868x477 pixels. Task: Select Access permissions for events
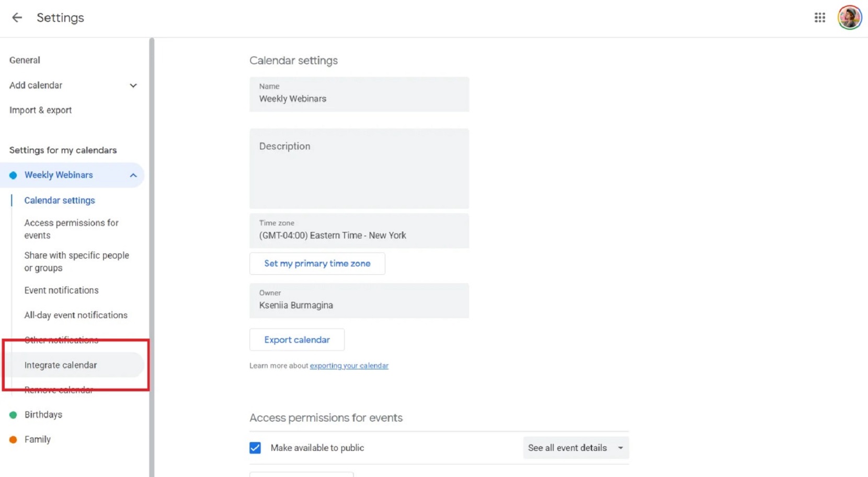pos(72,229)
